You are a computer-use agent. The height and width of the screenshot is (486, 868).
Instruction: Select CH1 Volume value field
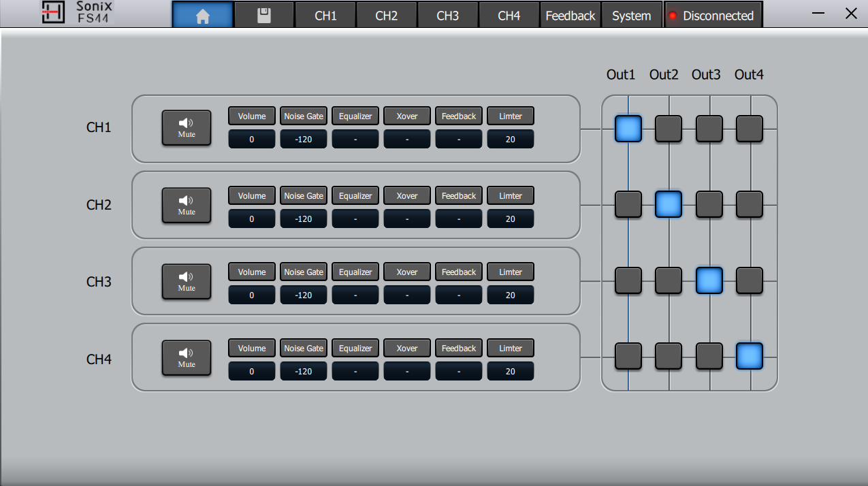tap(252, 140)
